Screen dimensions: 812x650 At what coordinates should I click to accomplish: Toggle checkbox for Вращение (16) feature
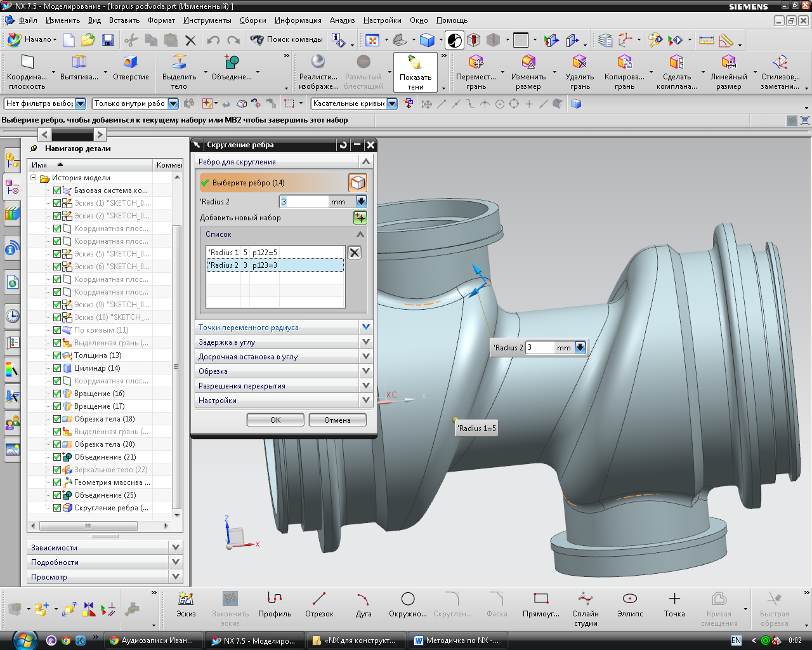coord(57,394)
